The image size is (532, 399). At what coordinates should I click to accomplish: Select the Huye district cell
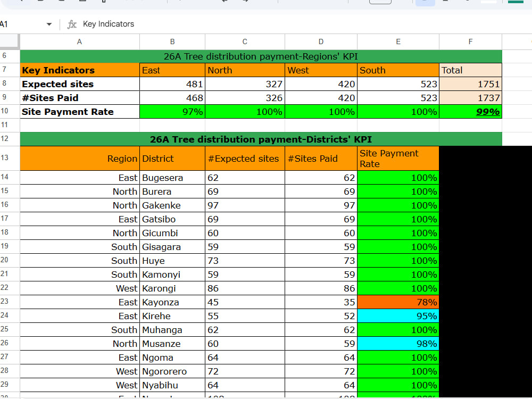[172, 261]
